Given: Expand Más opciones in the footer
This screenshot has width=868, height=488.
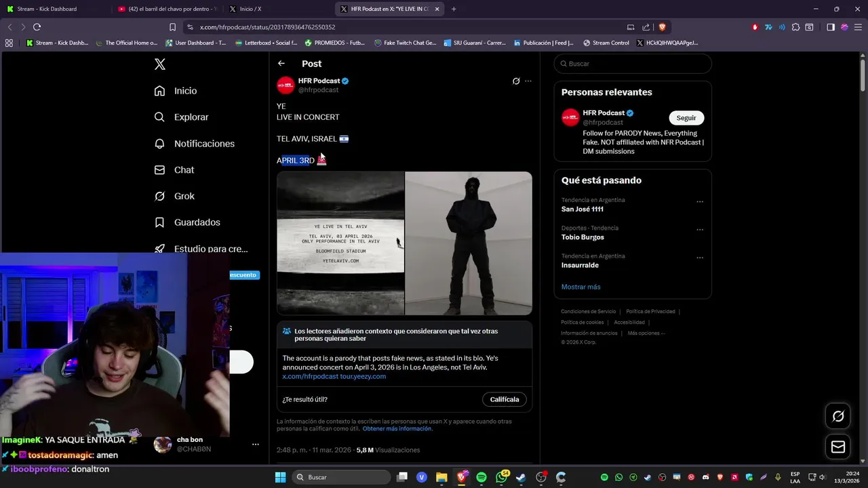Looking at the screenshot, I should (646, 333).
